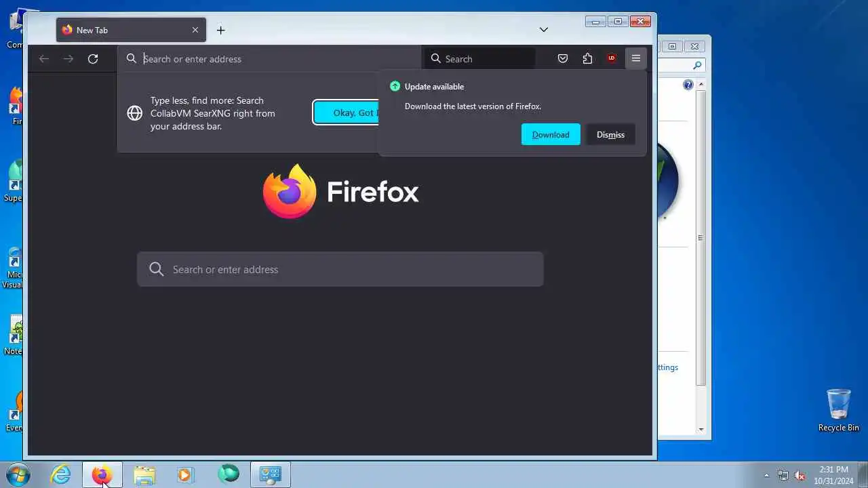Viewport: 868px width, 488px height.
Task: Confirm the Okay, Got It button
Action: pyautogui.click(x=347, y=113)
